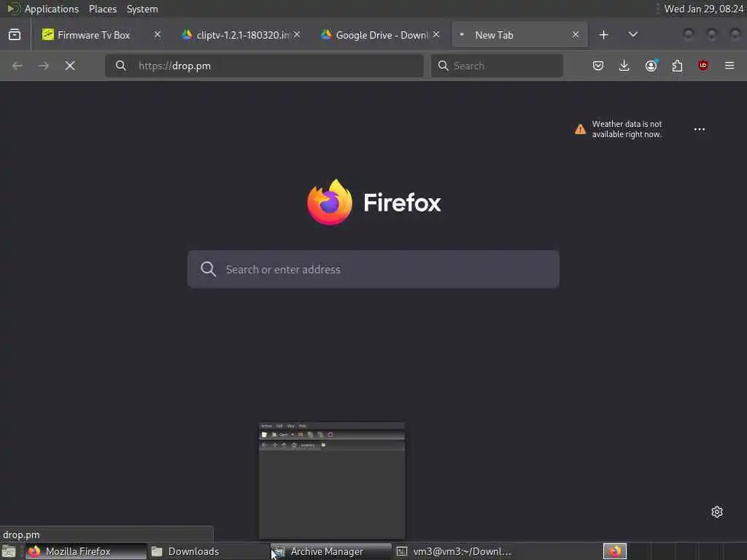
Task: Open the Firefox hamburger menu
Action: [x=729, y=66]
